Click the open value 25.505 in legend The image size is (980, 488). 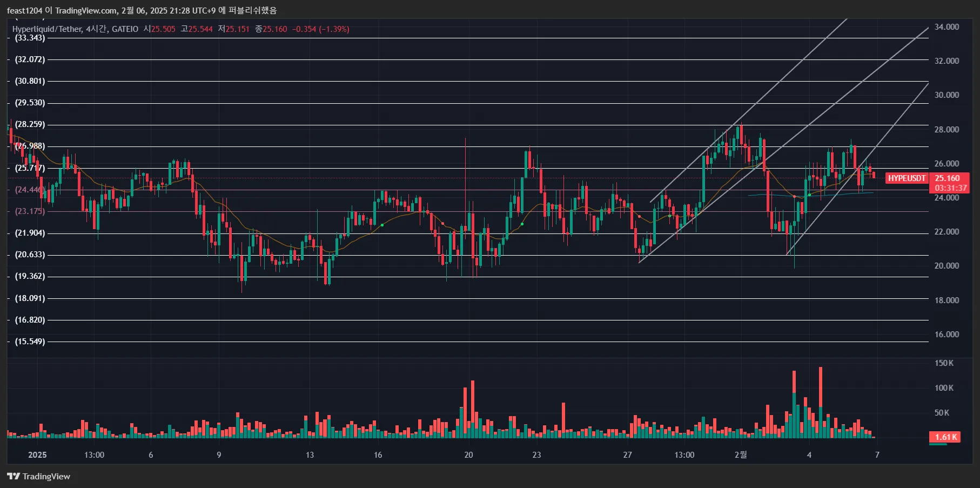coord(163,29)
